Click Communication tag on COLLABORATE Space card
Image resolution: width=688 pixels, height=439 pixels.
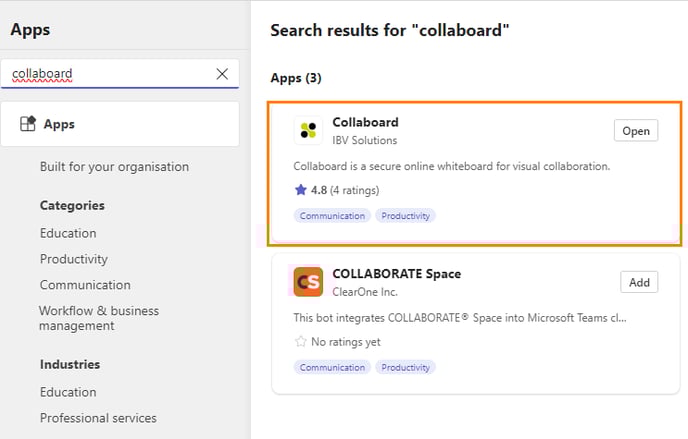click(x=332, y=367)
